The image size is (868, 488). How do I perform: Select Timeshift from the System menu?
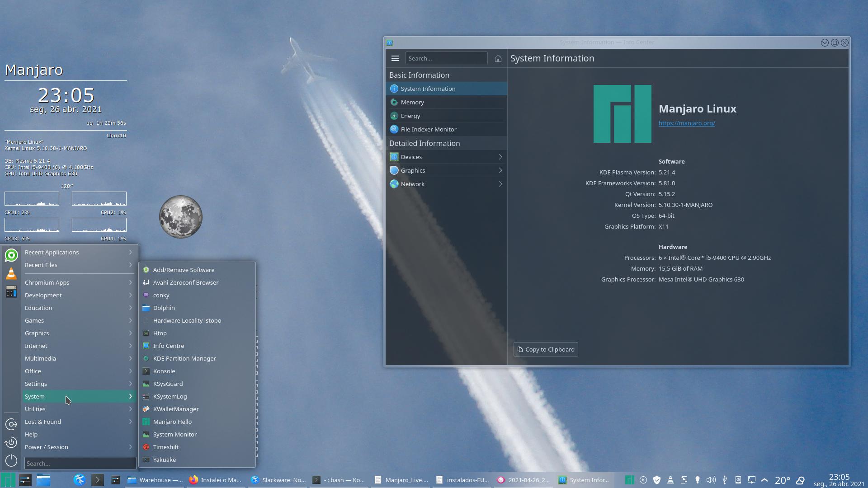166,447
